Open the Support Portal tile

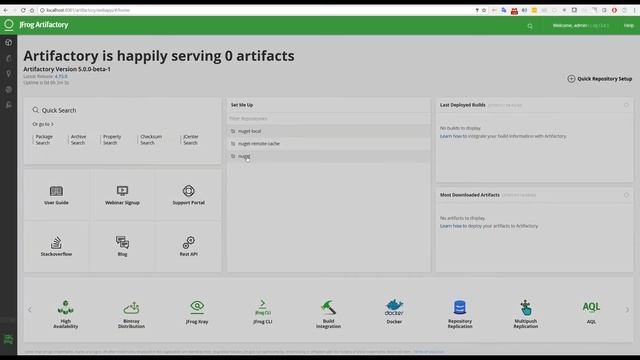click(189, 195)
